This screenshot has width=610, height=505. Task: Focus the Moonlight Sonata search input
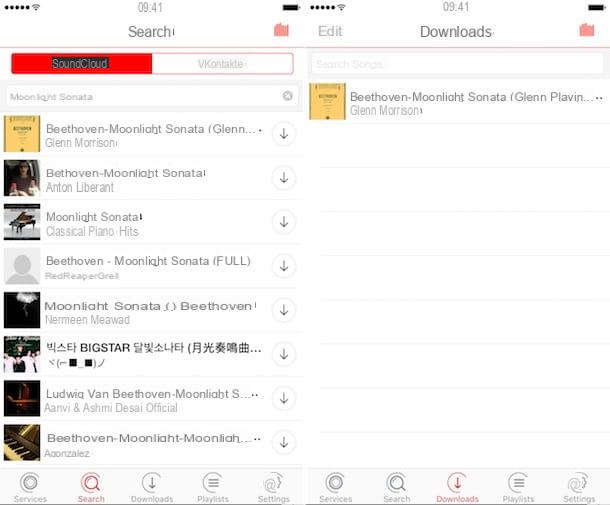coord(152,96)
